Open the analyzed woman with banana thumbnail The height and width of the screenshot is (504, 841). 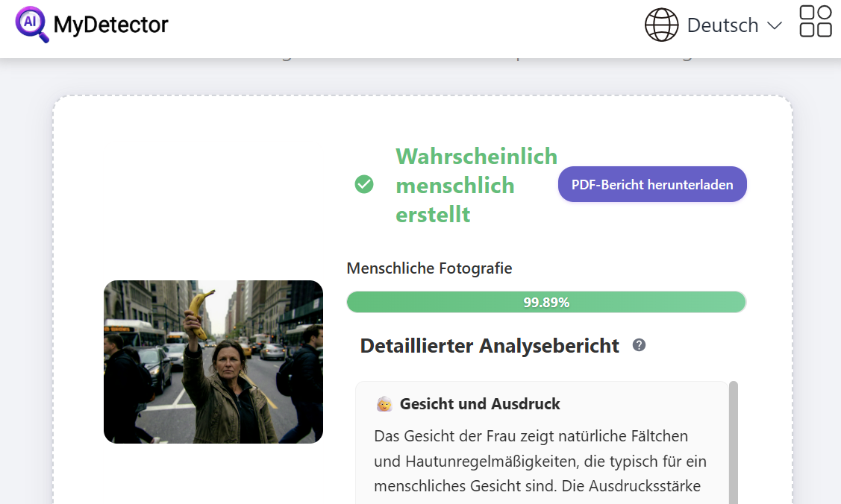pos(213,362)
